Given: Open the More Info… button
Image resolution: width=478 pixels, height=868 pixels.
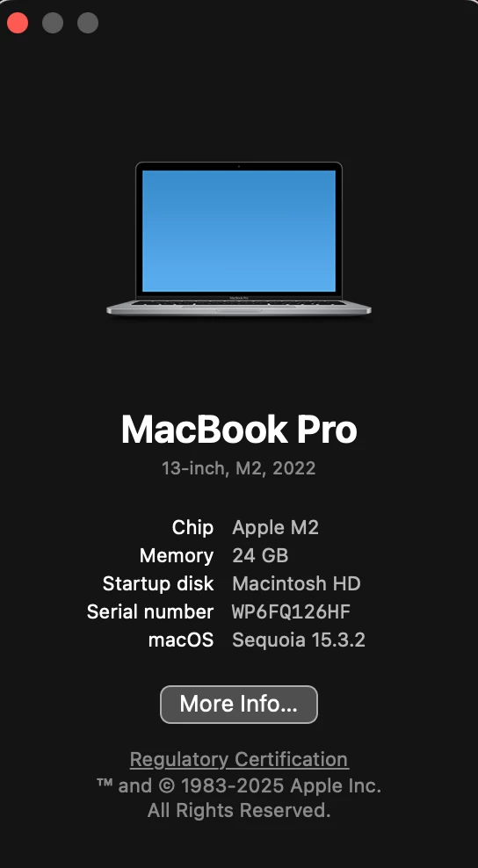Looking at the screenshot, I should 239,704.
